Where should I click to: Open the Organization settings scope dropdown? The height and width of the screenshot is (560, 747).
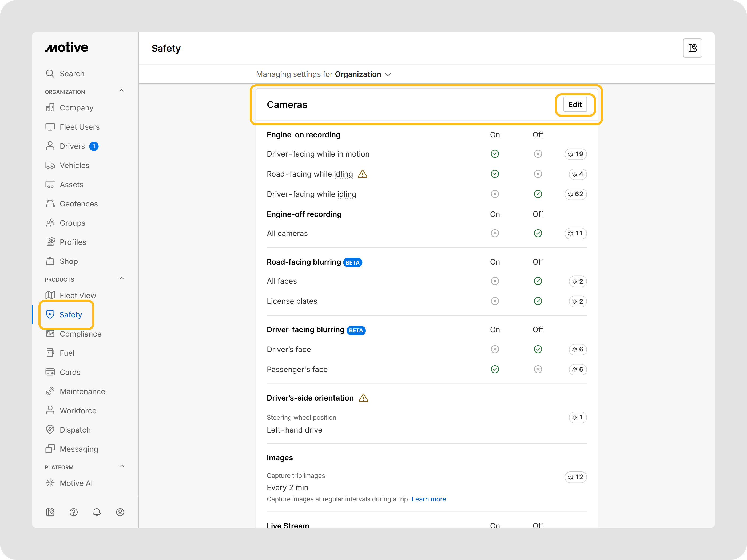point(363,74)
